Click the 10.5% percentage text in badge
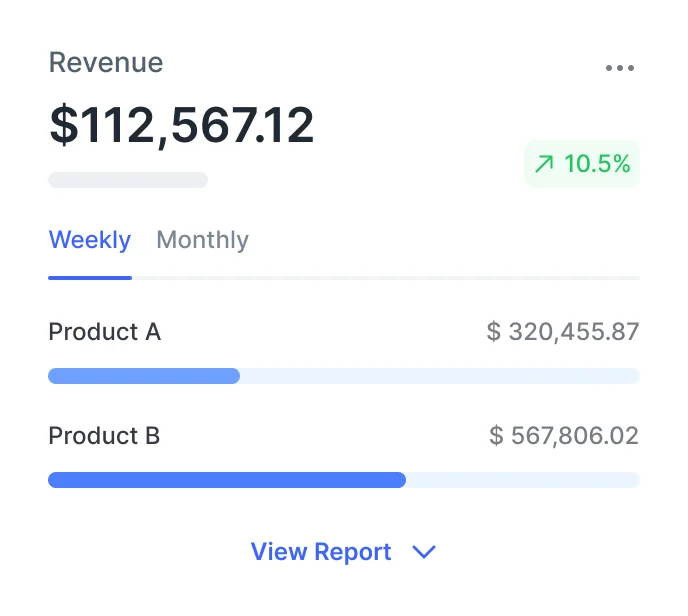The image size is (688, 616). [597, 165]
